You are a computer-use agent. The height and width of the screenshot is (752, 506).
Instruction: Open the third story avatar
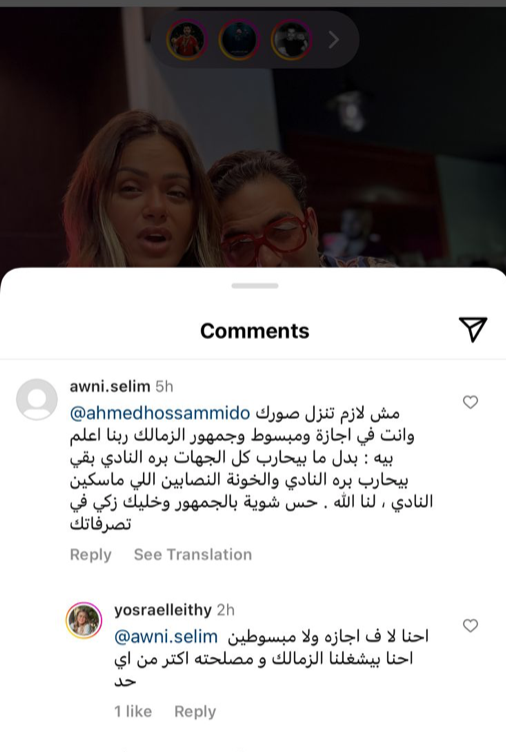pyautogui.click(x=292, y=39)
